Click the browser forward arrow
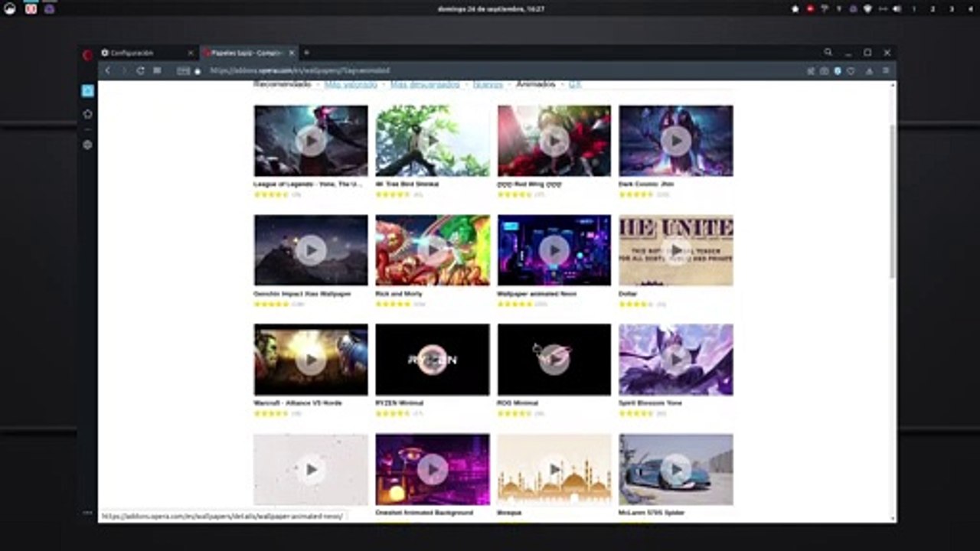Screen dimensions: 980x551 coord(124,70)
